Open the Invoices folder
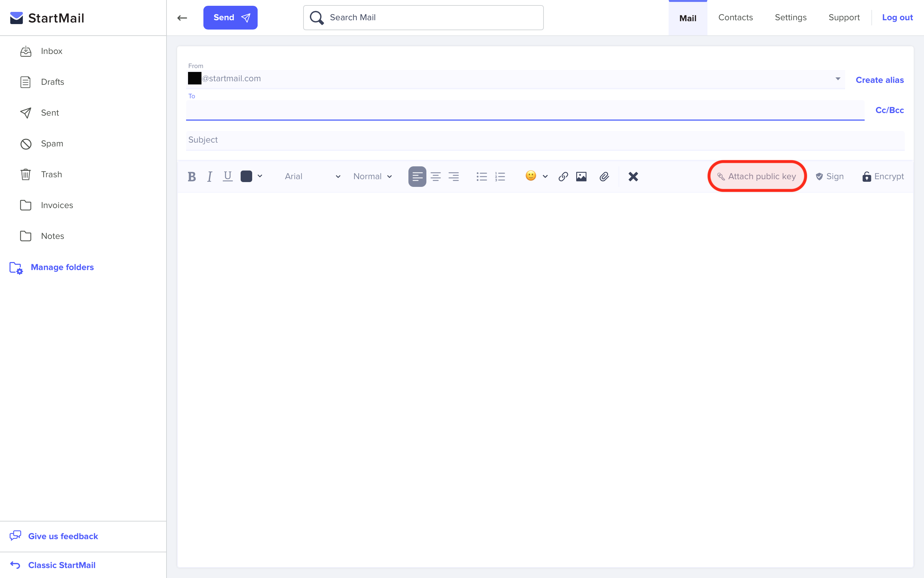 tap(47, 205)
